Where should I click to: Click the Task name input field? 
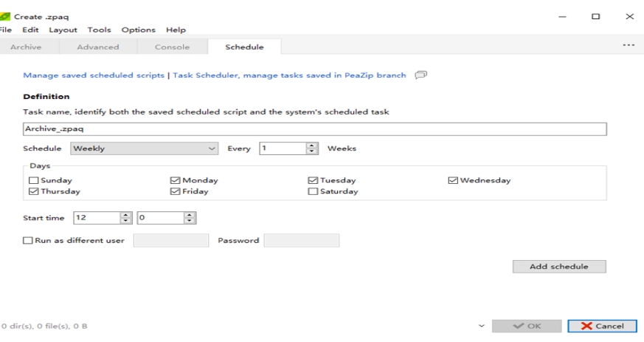(x=314, y=129)
